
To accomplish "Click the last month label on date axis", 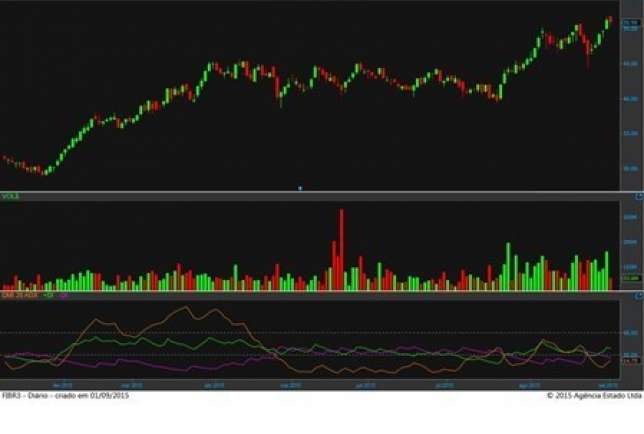I will point(606,384).
